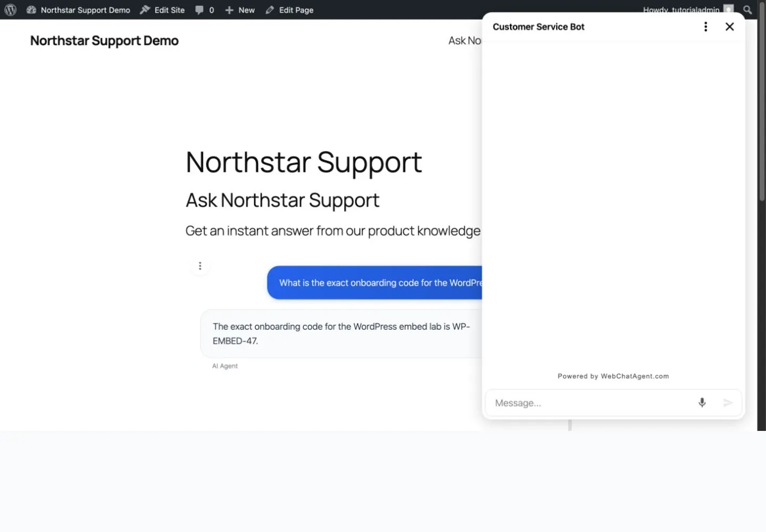The image size is (766, 532).
Task: Click the Northstar Support main heading
Action: click(x=304, y=162)
